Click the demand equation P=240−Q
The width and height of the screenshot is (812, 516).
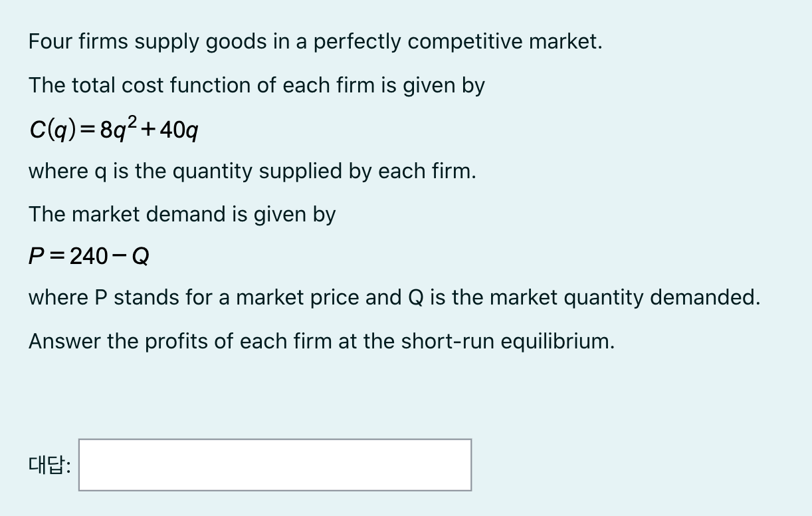[x=88, y=255]
